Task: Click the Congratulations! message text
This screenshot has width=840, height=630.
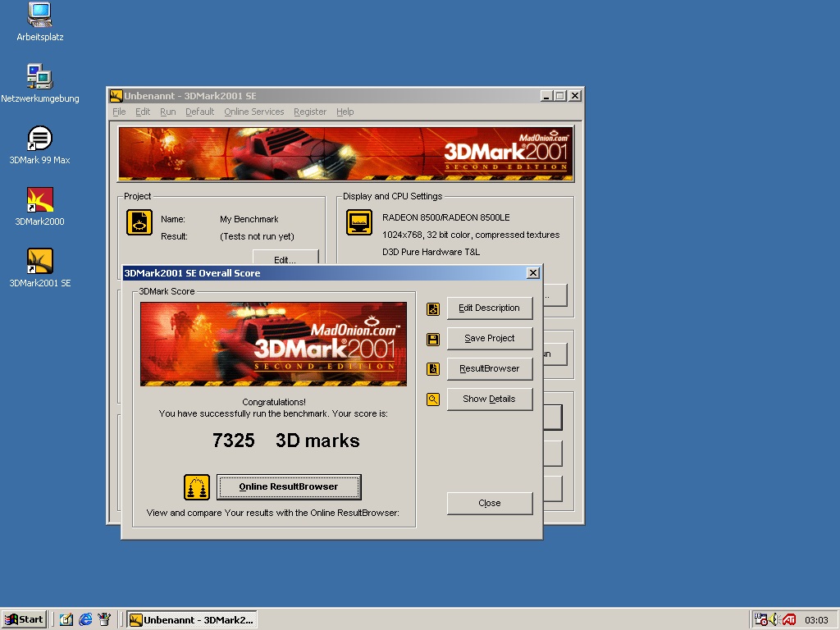Action: click(x=274, y=402)
